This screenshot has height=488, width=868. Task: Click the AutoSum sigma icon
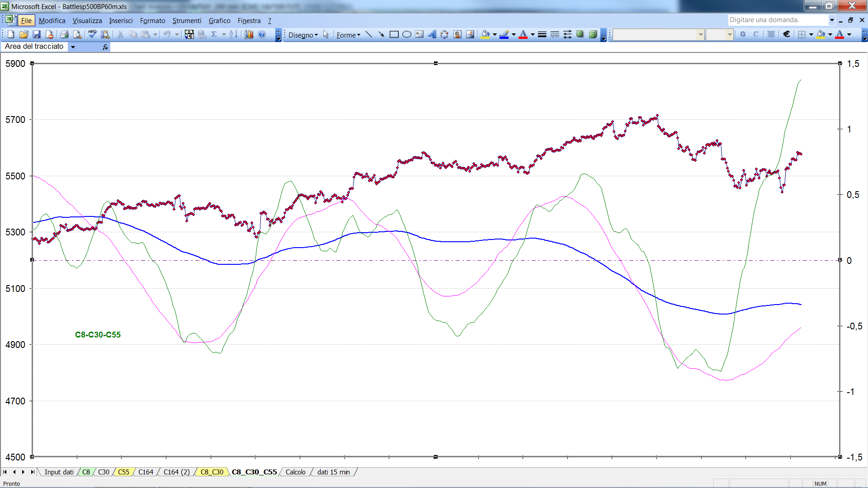pos(214,34)
